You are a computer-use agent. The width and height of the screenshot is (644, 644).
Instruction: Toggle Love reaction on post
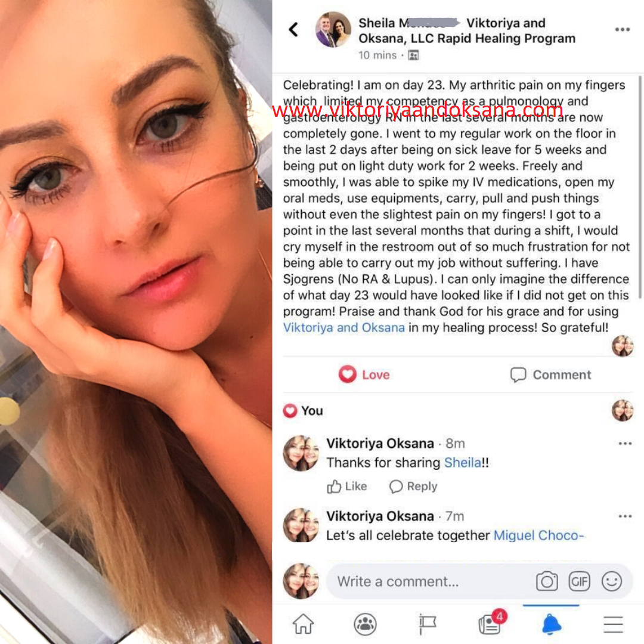[364, 374]
